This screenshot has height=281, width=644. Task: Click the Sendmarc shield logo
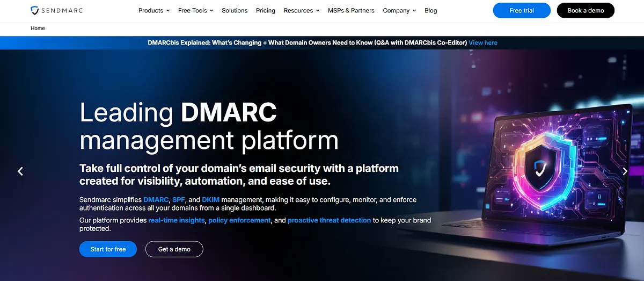(x=57, y=10)
